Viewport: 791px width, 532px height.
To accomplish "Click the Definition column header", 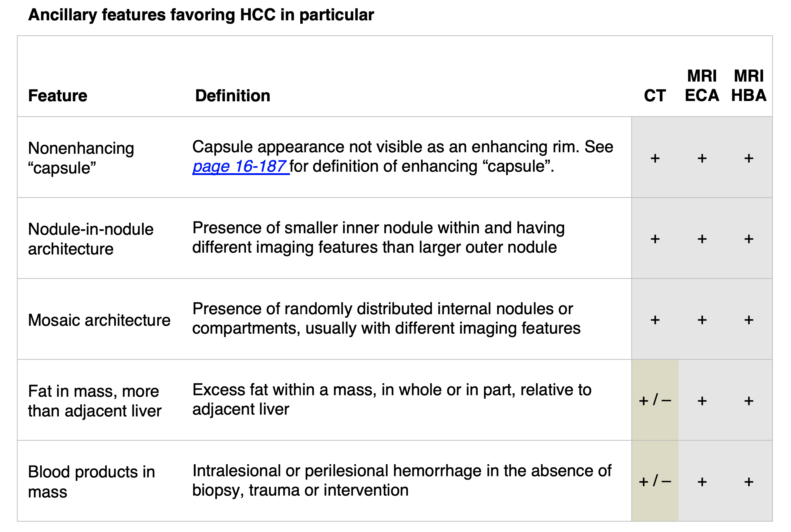I will pyautogui.click(x=233, y=96).
